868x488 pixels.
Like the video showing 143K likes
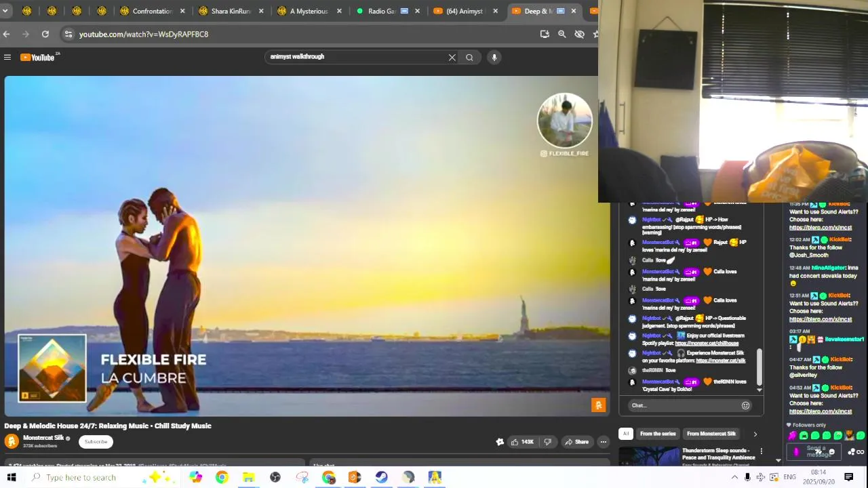(522, 442)
